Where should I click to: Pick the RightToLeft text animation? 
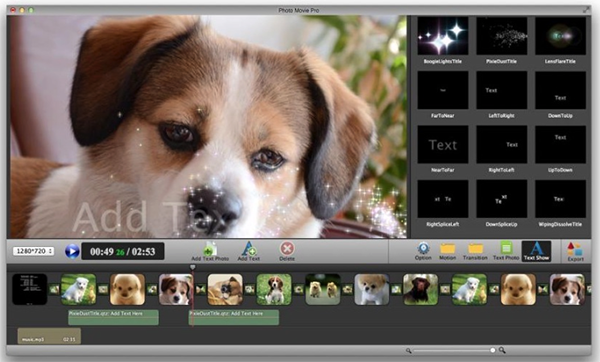coord(502,145)
